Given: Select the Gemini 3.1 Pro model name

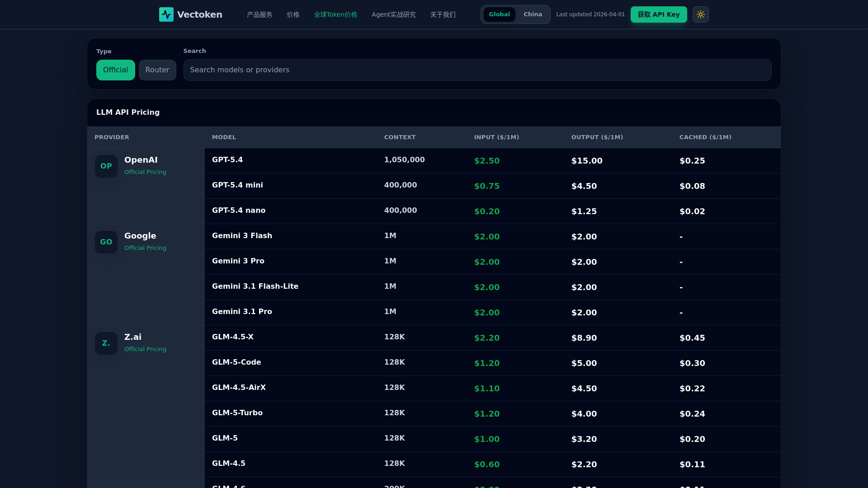Looking at the screenshot, I should coord(242,312).
